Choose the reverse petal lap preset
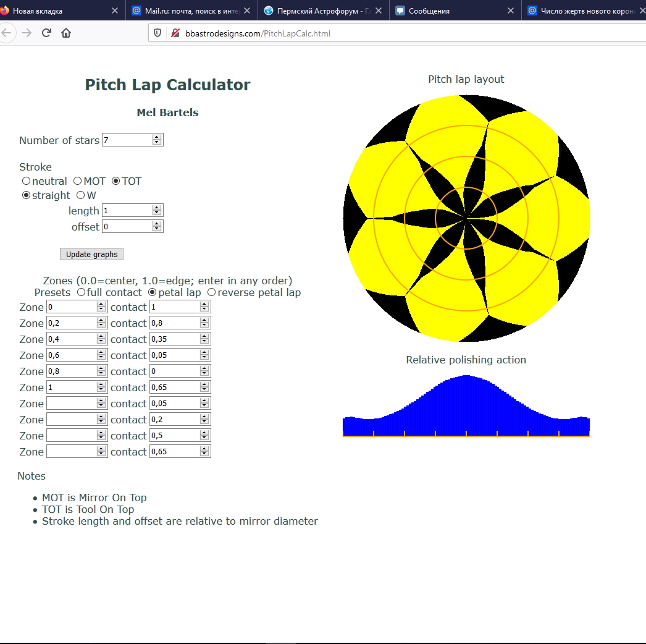Screen dimensions: 646x644 [212, 292]
